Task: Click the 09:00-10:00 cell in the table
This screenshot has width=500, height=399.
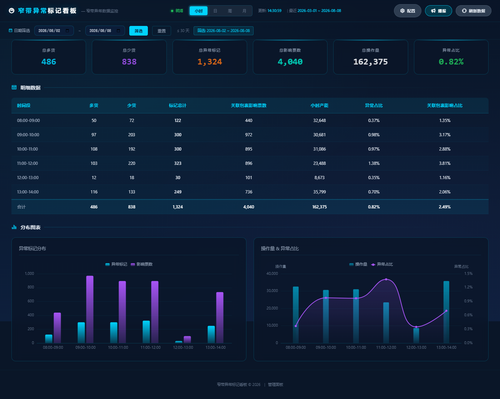Action: point(28,135)
